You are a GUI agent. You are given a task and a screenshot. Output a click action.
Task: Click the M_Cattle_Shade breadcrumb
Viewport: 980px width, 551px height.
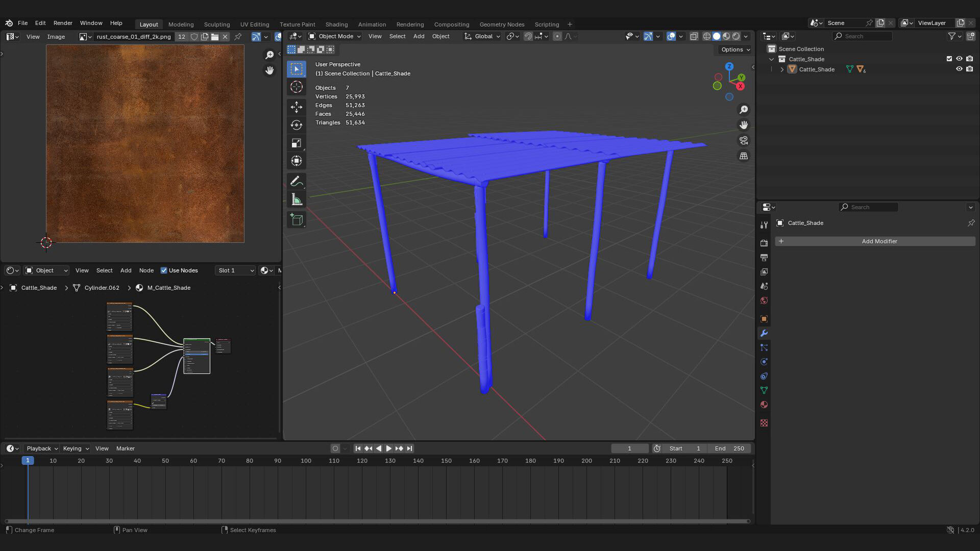[x=168, y=288]
